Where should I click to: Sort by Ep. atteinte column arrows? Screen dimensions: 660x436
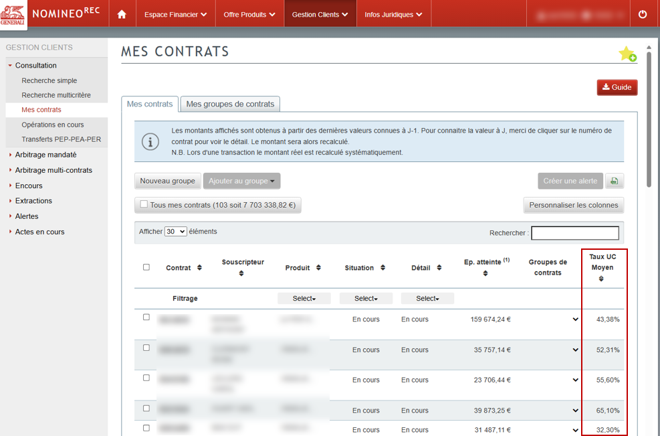(x=486, y=274)
